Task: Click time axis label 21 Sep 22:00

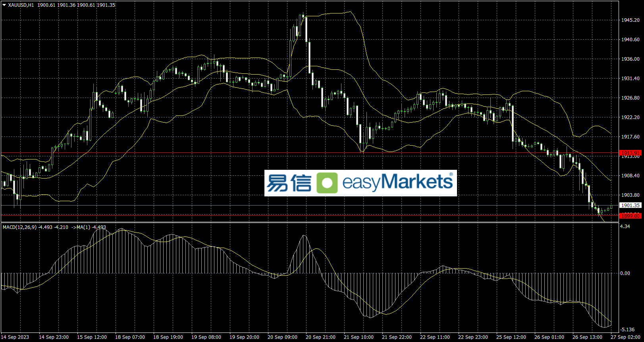Action: [397, 337]
